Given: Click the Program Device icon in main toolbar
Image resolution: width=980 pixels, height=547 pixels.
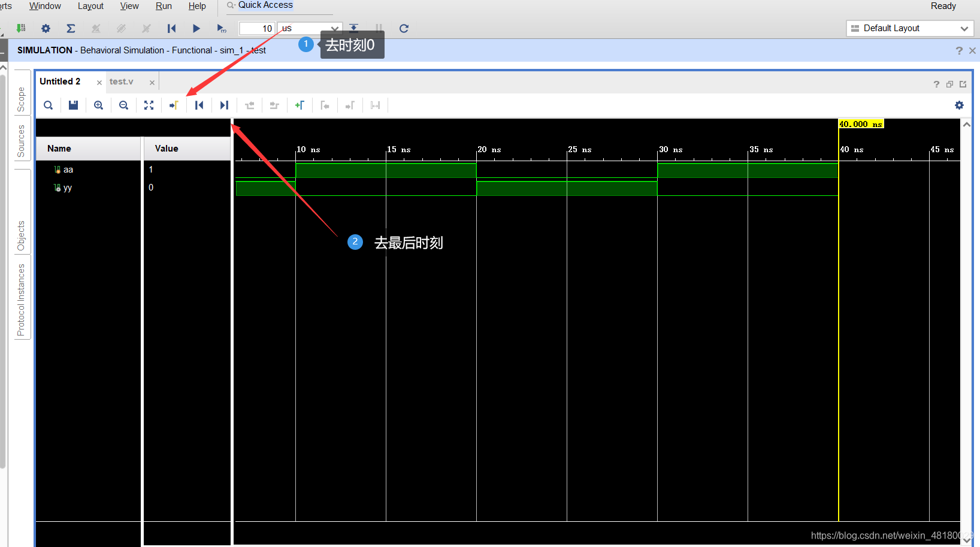Looking at the screenshot, I should coord(21,28).
